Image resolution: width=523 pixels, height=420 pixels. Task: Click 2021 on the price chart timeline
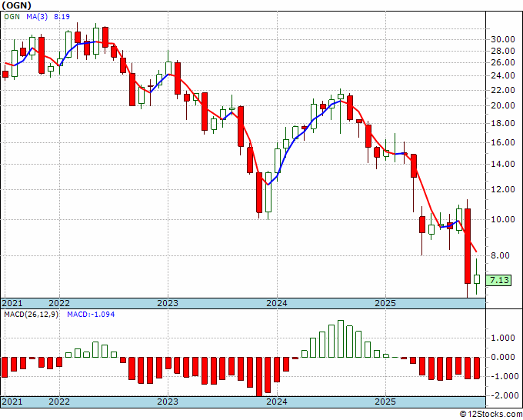[x=12, y=303]
